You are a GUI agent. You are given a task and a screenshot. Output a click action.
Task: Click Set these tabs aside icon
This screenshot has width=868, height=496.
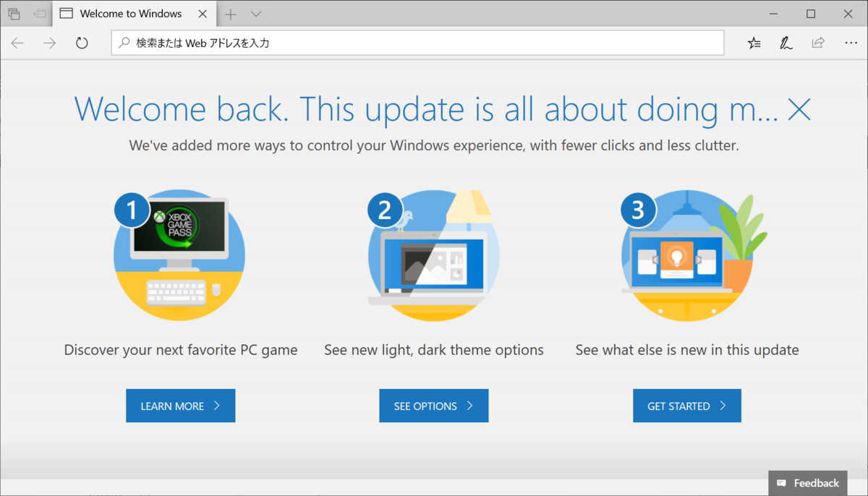[x=40, y=14]
